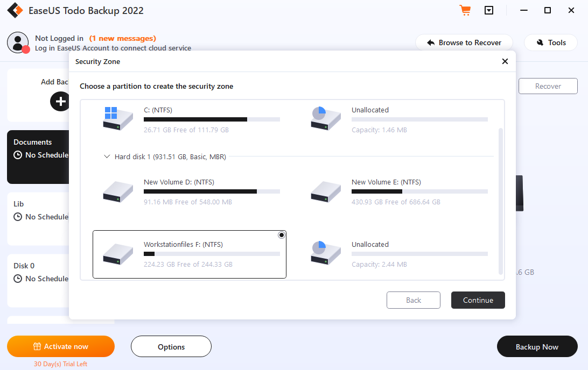
Task: Collapse Hard disk 1 group chevron
Action: click(107, 156)
